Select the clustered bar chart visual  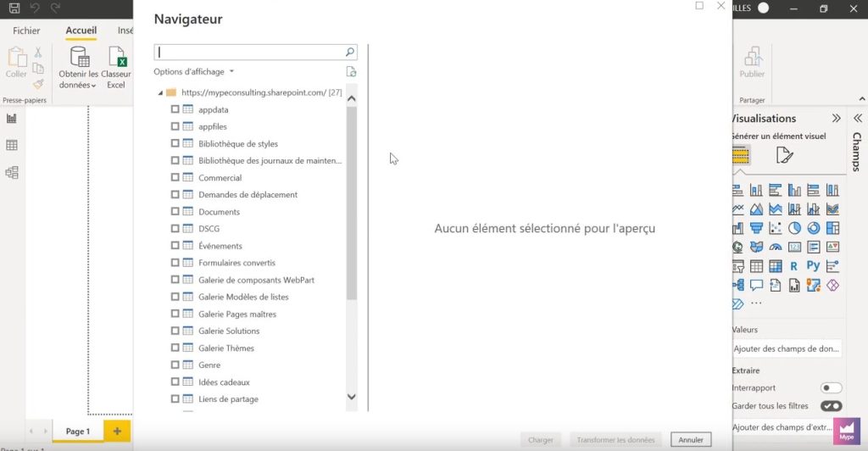pyautogui.click(x=776, y=191)
